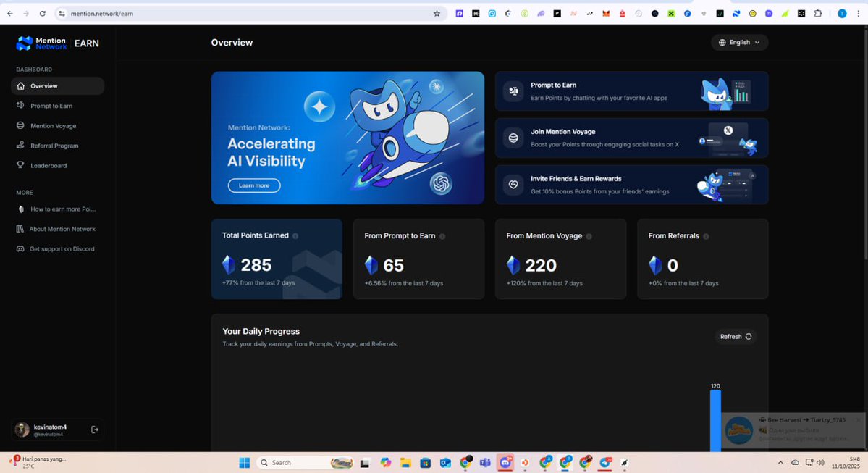Click the page vertical scrollbar
The width and height of the screenshot is (868, 473).
[x=864, y=144]
